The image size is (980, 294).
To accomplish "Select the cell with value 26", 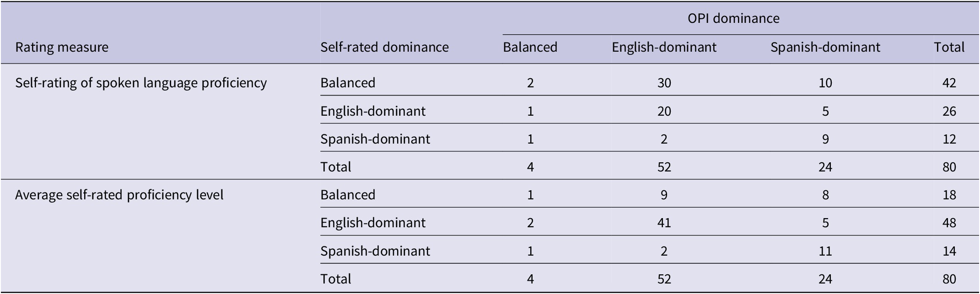I will pyautogui.click(x=949, y=111).
